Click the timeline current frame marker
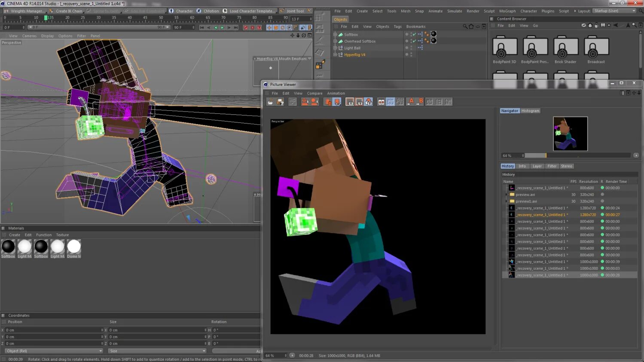The height and width of the screenshot is (362, 644). click(x=46, y=18)
